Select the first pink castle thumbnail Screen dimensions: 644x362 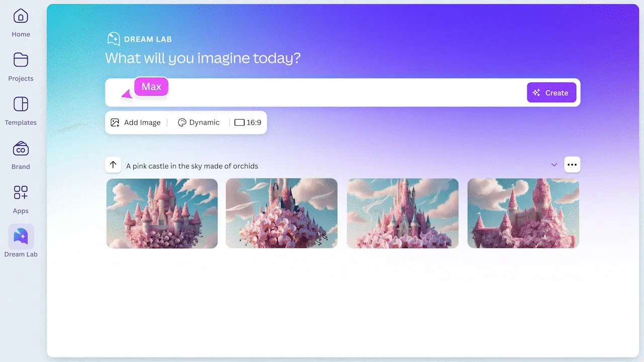coord(162,213)
